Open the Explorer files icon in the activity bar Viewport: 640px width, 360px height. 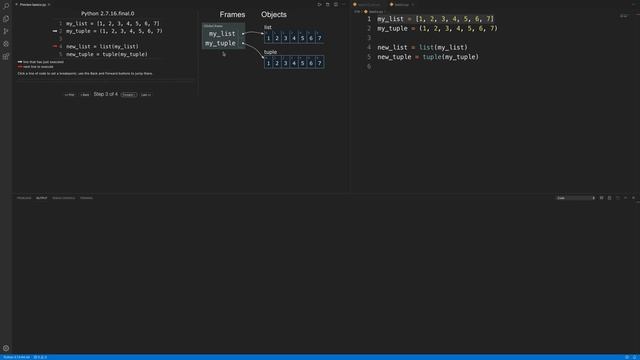[x=6, y=19]
